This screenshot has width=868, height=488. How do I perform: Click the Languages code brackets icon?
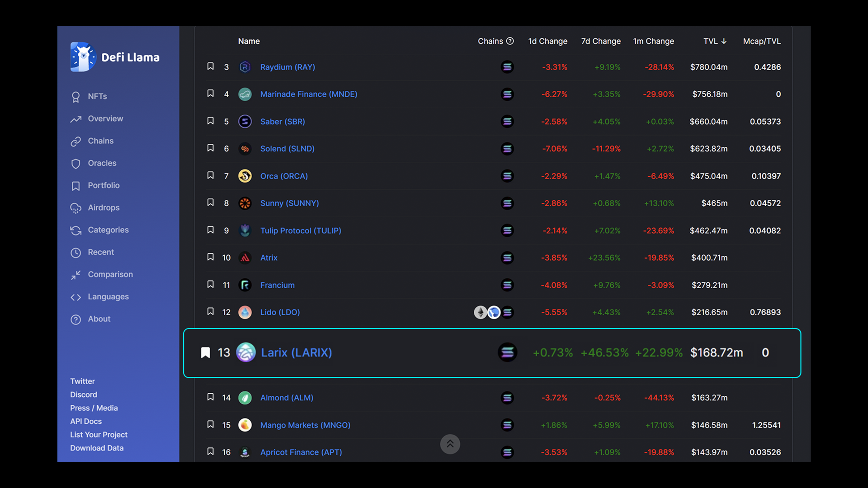coord(75,297)
